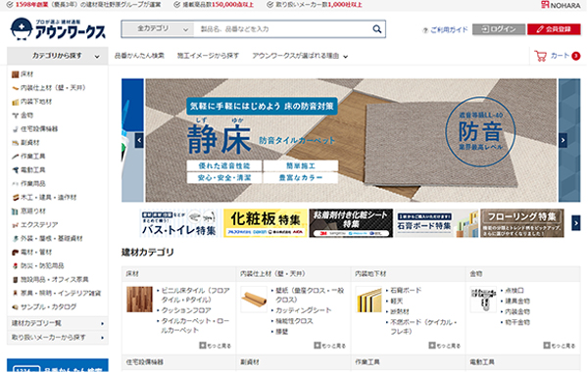This screenshot has height=372, width=588.
Task: Open クッションフロア link
Action: pos(186,310)
